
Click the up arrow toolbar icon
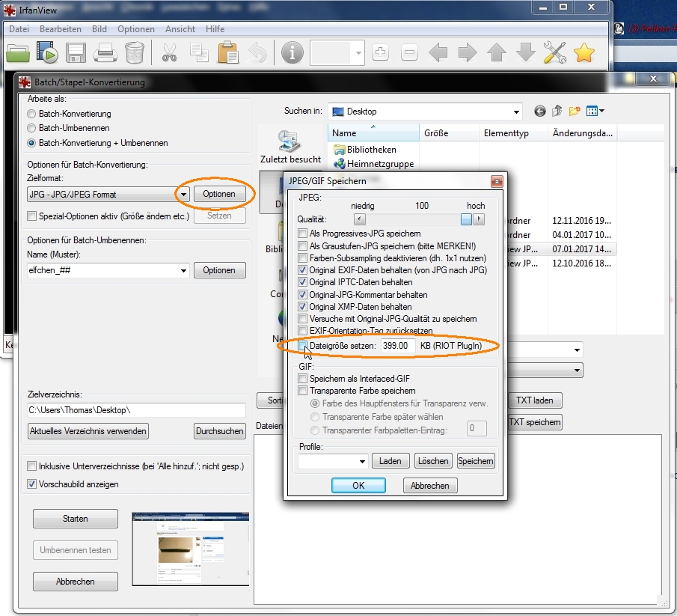click(497, 52)
